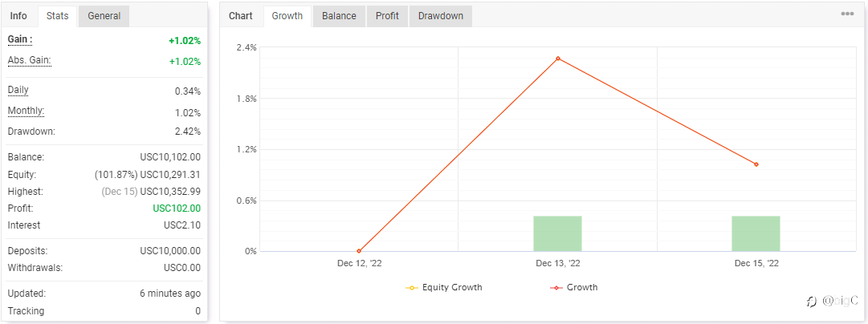
Task: Toggle Growth legend series visibility
Action: 573,287
